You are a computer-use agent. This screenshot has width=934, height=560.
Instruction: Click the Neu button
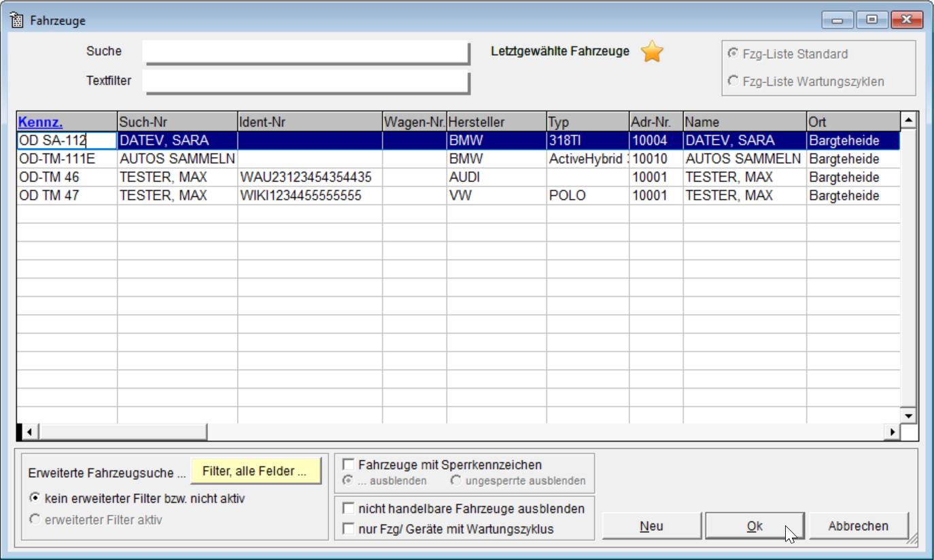click(651, 526)
